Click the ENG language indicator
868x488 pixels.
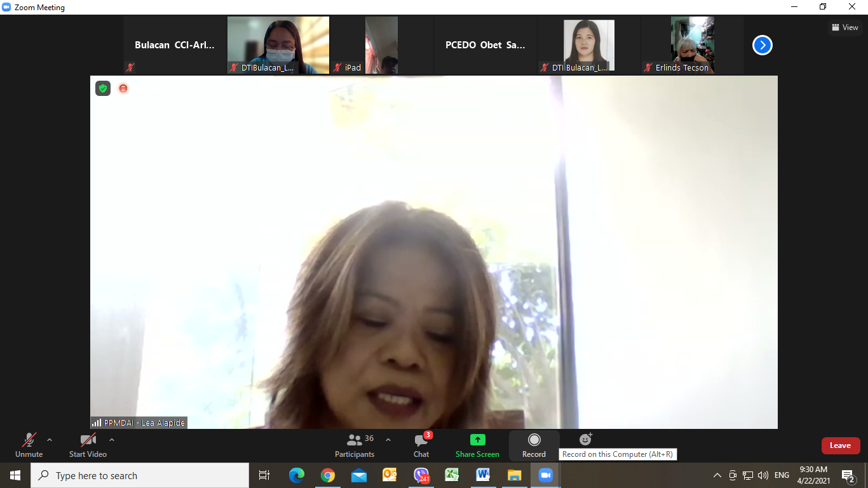click(782, 475)
